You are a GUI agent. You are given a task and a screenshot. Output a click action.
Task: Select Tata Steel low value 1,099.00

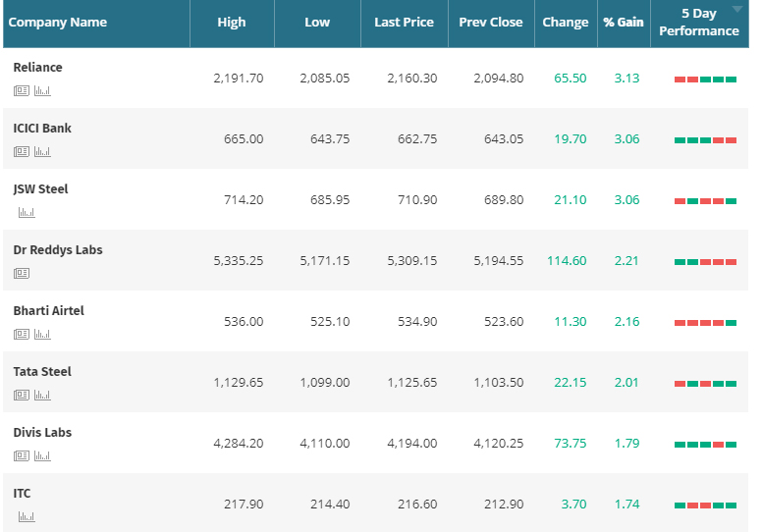(x=325, y=383)
